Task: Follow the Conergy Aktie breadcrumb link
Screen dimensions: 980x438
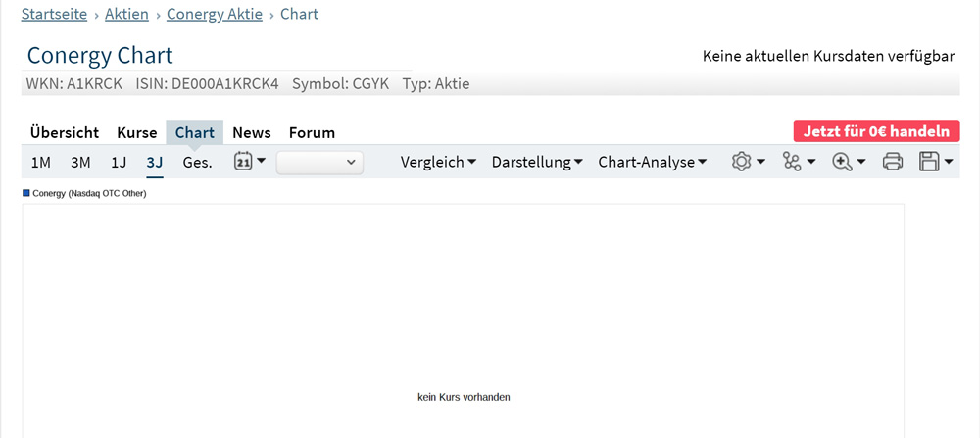Action: (216, 14)
